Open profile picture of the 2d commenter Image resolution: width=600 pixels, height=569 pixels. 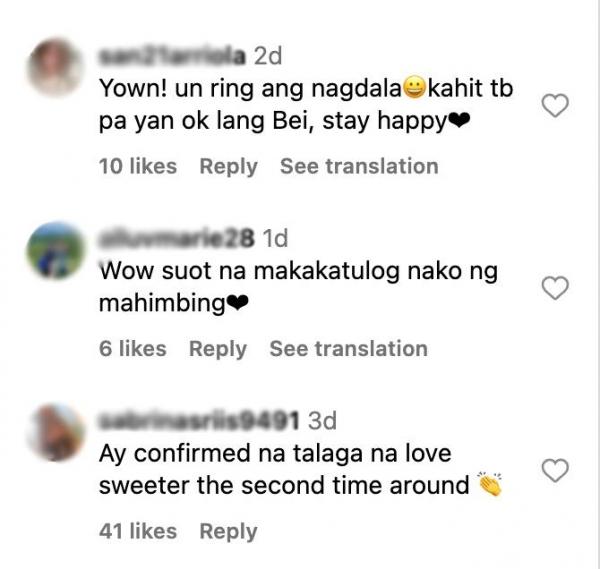tap(55, 68)
